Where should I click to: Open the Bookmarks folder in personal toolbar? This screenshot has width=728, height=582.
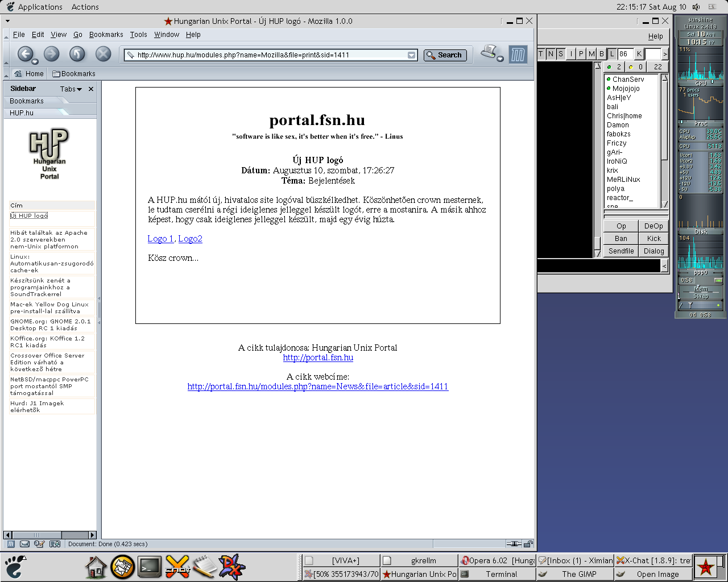tap(74, 74)
